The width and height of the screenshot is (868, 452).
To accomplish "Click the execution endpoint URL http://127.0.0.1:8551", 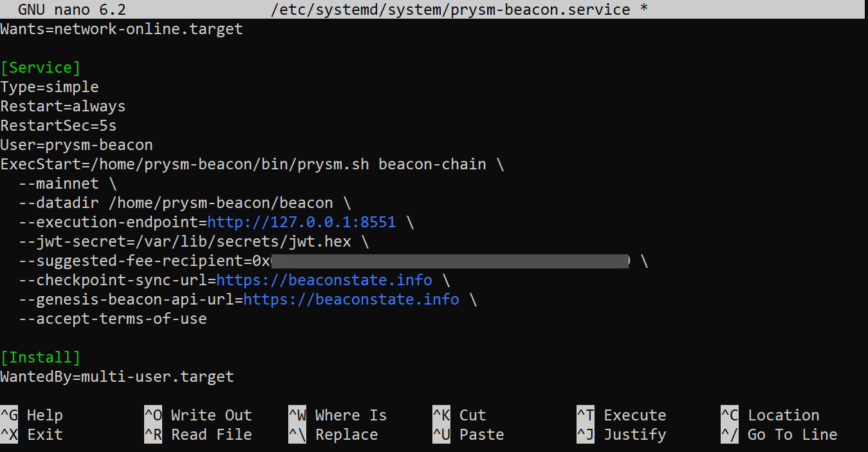I will [301, 222].
